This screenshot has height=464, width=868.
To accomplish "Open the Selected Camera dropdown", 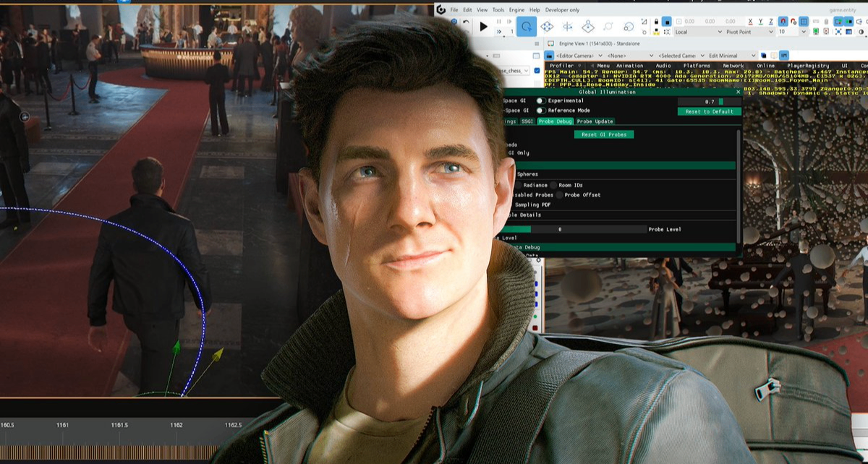I will pyautogui.click(x=681, y=56).
